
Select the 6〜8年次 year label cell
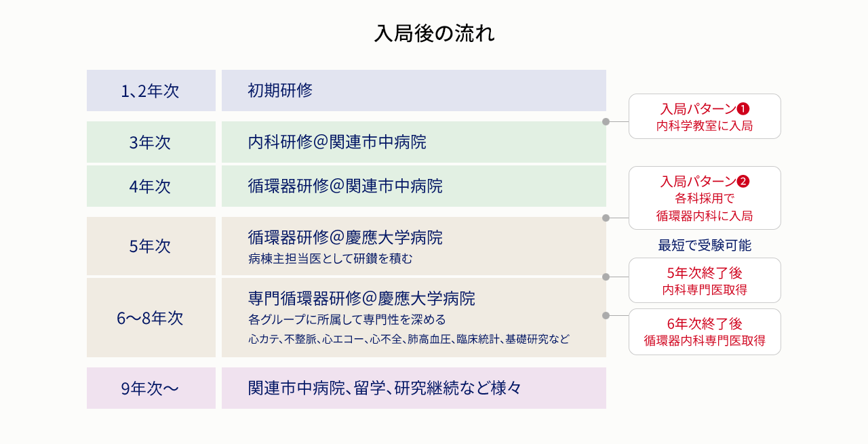point(151,317)
